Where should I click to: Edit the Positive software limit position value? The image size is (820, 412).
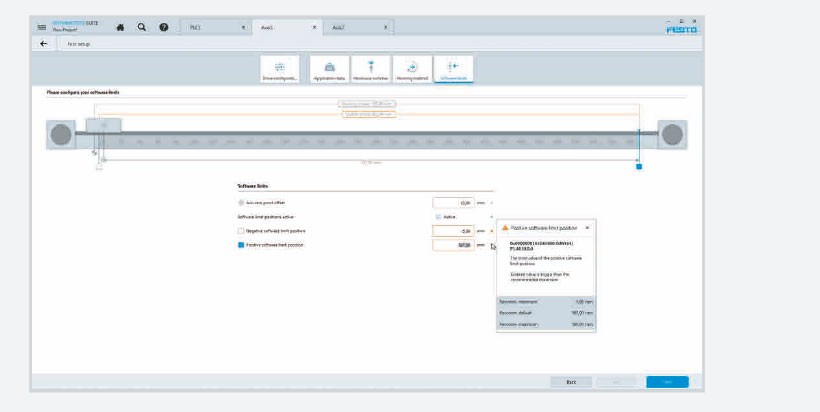point(453,245)
